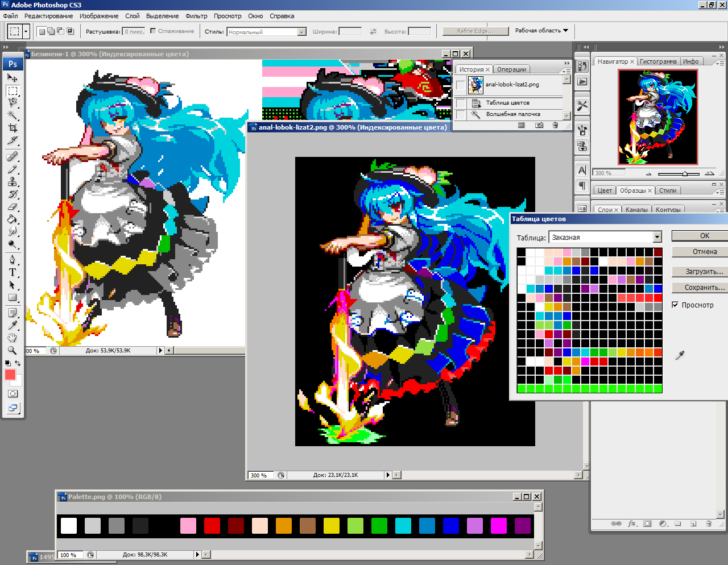This screenshot has width=728, height=565.
Task: Open status bar menu arrow in anal-lobok-lizat2 window
Action: 388,475
